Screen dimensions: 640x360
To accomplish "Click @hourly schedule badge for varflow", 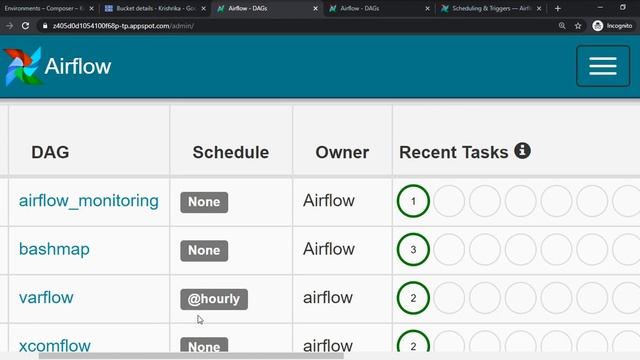I will click(x=214, y=299).
